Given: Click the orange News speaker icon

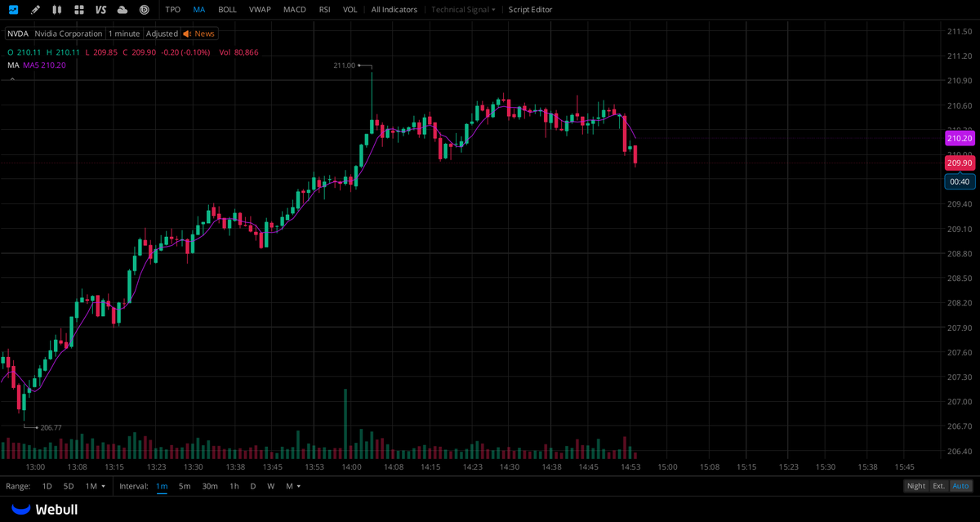Looking at the screenshot, I should [x=187, y=33].
